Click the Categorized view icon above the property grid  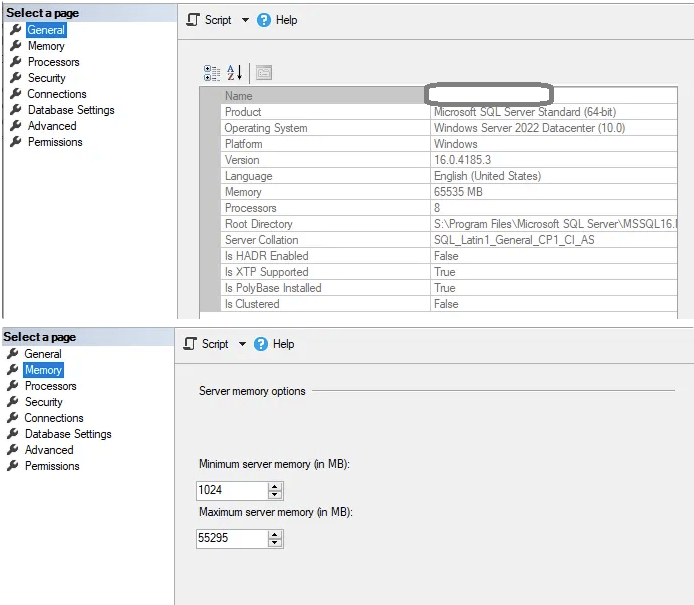(212, 73)
